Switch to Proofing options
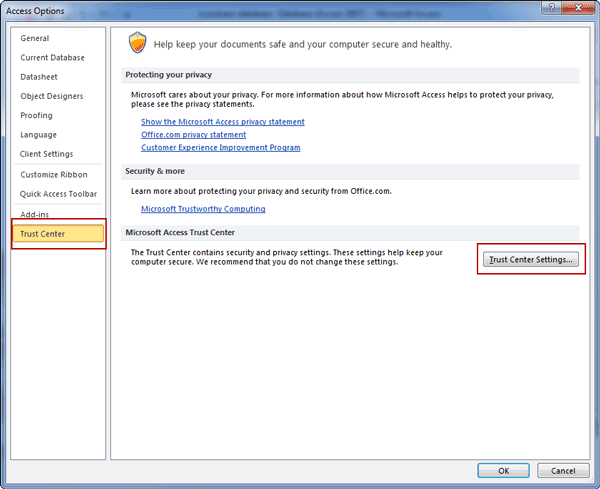 pyautogui.click(x=36, y=115)
